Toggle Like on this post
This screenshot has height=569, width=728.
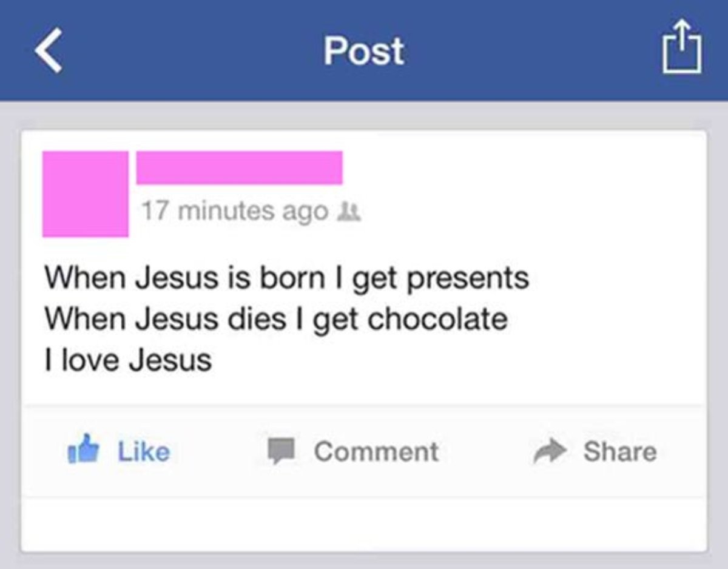(x=144, y=451)
